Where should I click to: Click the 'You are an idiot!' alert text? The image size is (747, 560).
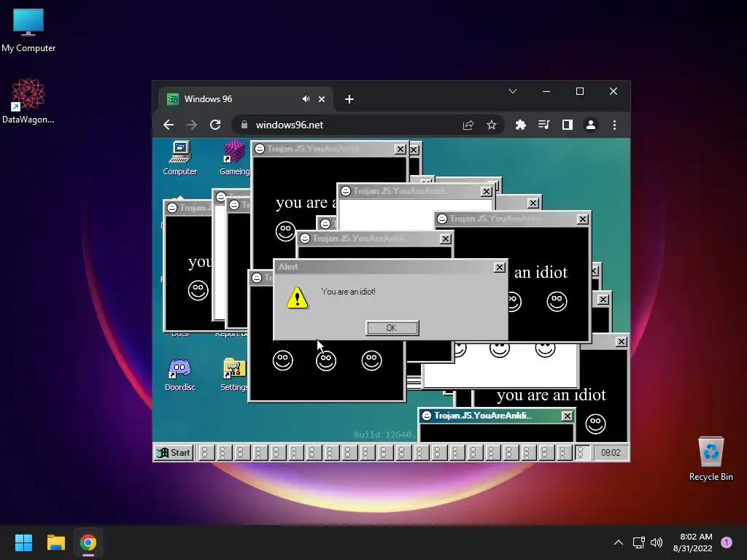[348, 292]
